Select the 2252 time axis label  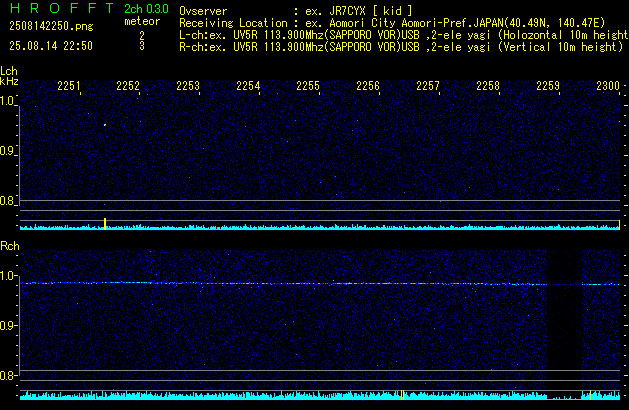[128, 85]
